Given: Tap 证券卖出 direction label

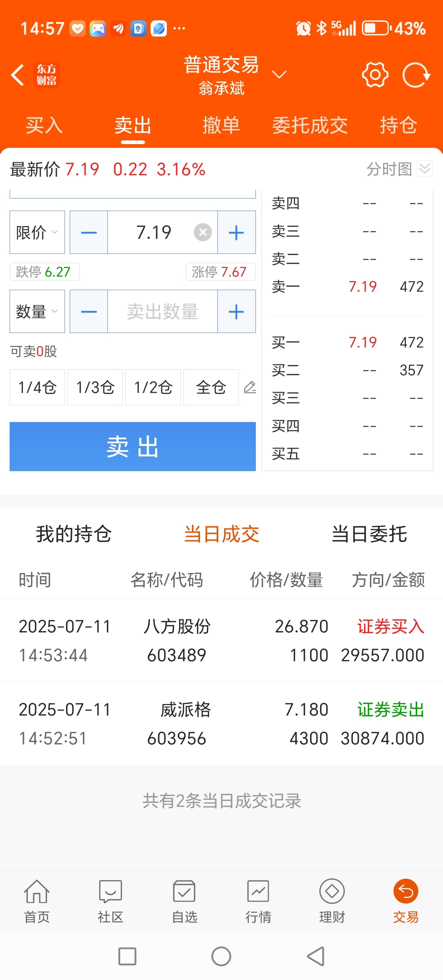Looking at the screenshot, I should (391, 710).
